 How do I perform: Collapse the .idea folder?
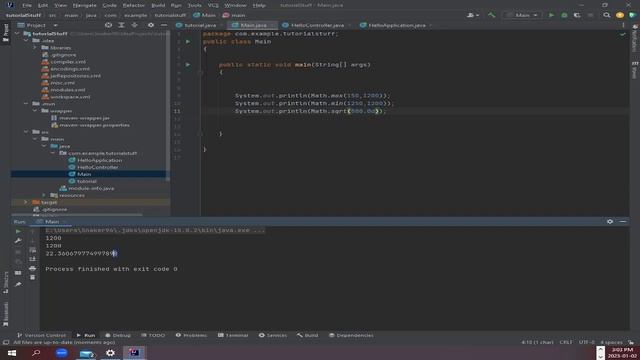[x=27, y=41]
